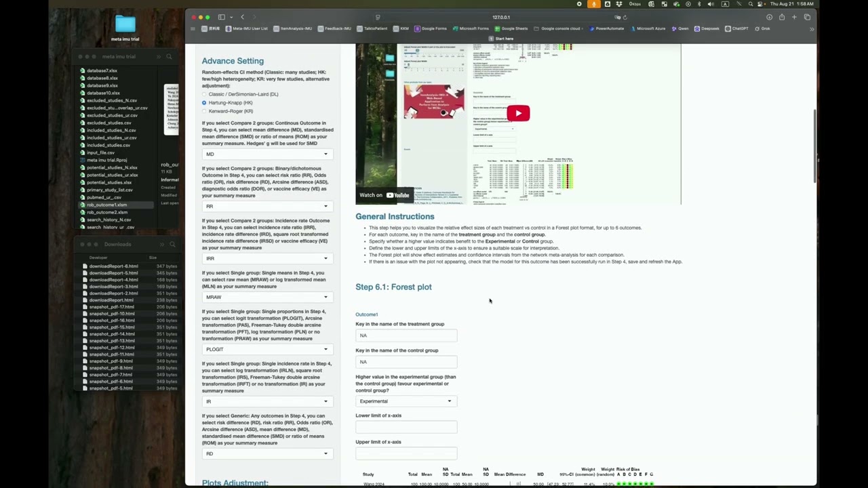Show more bookmarks overflow chevron

(x=812, y=28)
